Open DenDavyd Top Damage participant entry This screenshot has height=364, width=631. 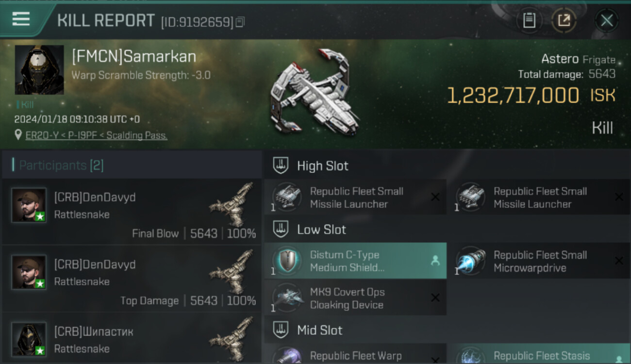coord(132,279)
